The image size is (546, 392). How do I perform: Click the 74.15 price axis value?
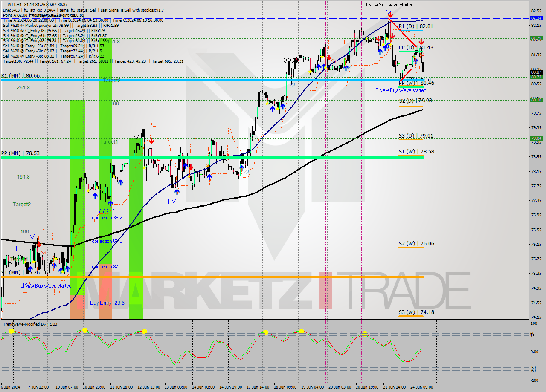[536, 317]
